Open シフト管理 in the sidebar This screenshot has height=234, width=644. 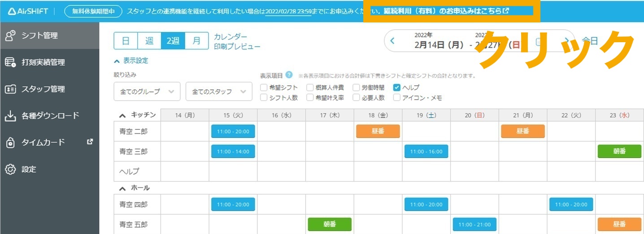pos(39,35)
